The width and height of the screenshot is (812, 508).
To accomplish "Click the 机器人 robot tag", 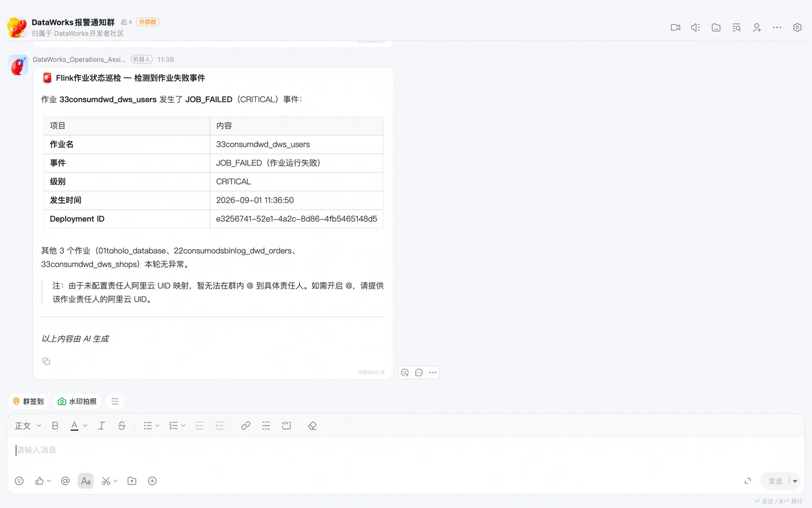I will click(x=142, y=59).
